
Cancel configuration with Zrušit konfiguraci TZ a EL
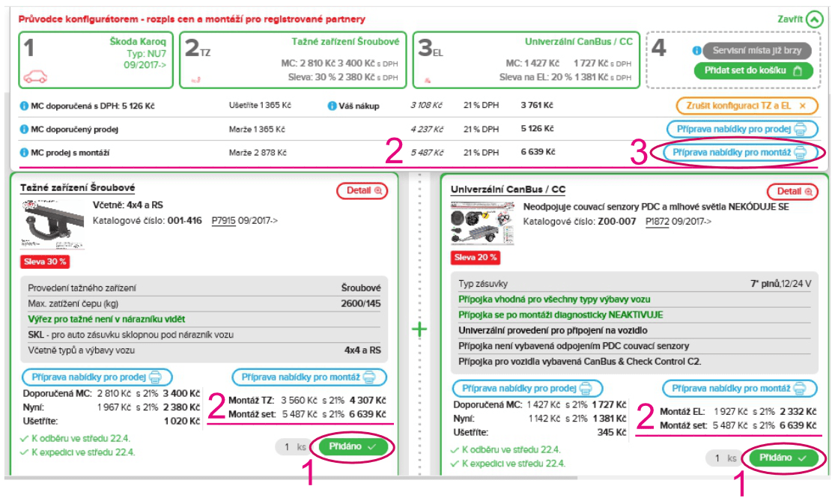point(747,106)
